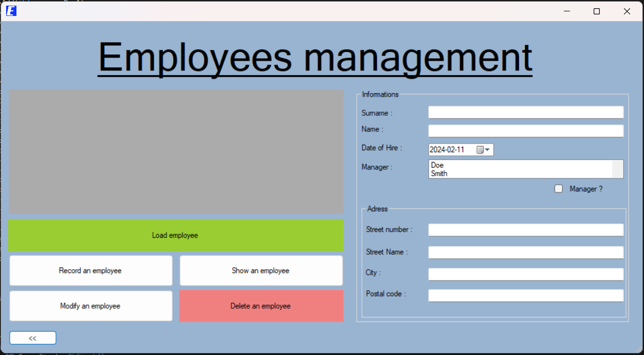Click the Street number input field
The width and height of the screenshot is (644, 355).
click(525, 230)
